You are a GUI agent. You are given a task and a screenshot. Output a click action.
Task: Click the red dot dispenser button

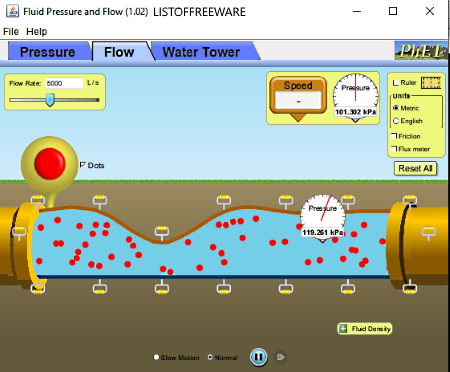[x=50, y=164]
